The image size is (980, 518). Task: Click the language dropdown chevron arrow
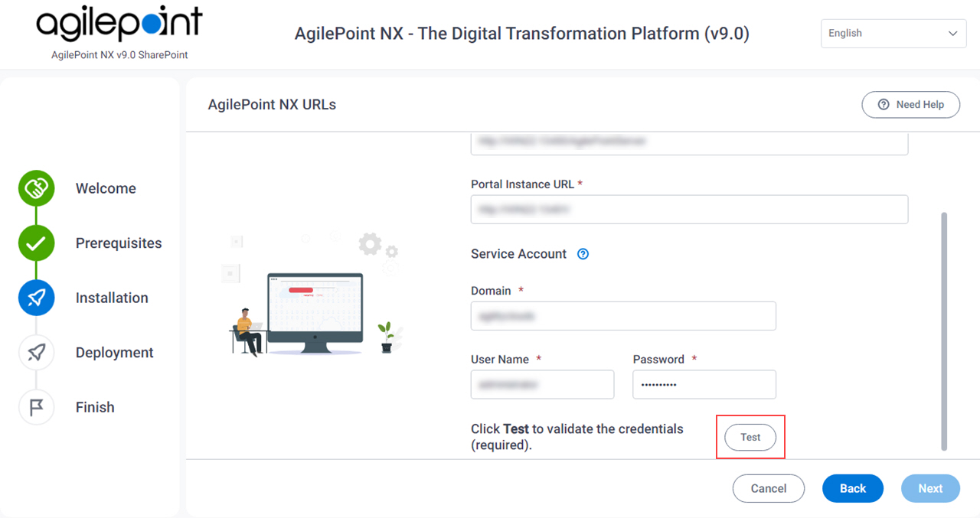[952, 34]
